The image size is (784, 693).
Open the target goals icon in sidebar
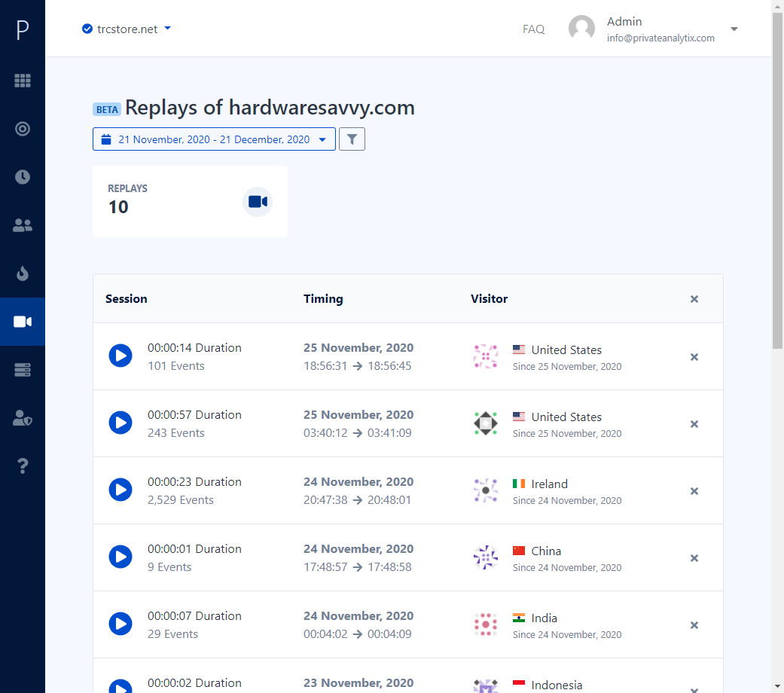point(23,129)
